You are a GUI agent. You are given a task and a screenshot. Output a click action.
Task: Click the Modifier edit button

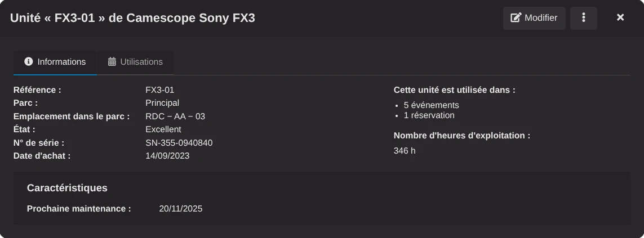[534, 18]
